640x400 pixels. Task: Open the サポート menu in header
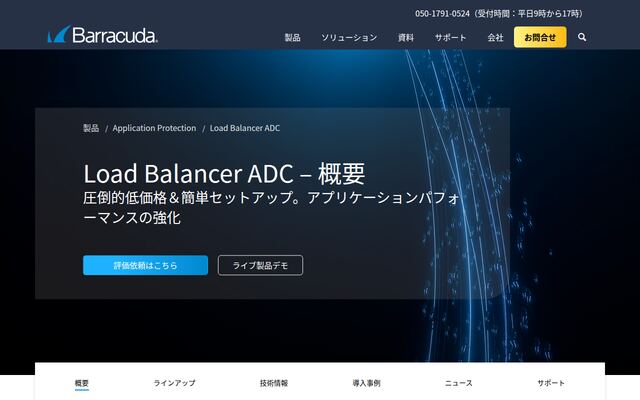[x=450, y=38]
